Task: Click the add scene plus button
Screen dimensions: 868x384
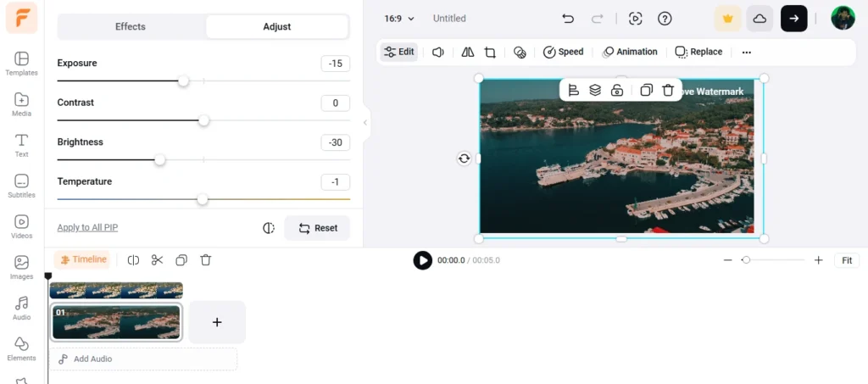Action: (217, 322)
